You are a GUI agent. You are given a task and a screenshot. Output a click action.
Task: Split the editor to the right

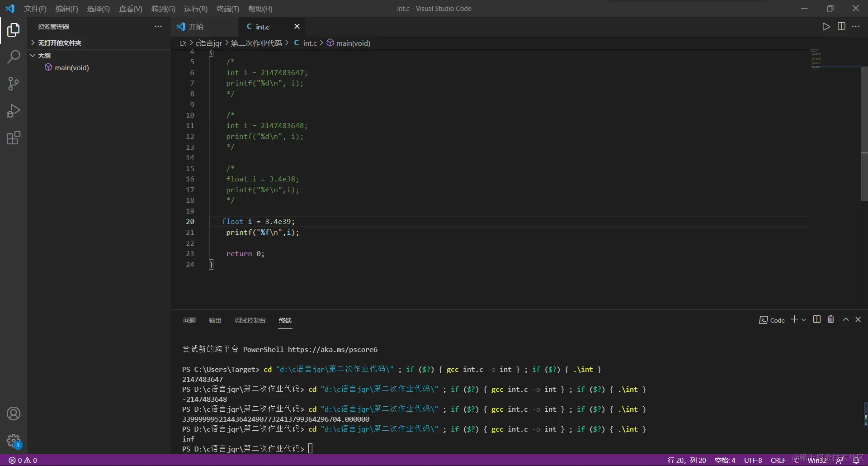pos(841,27)
